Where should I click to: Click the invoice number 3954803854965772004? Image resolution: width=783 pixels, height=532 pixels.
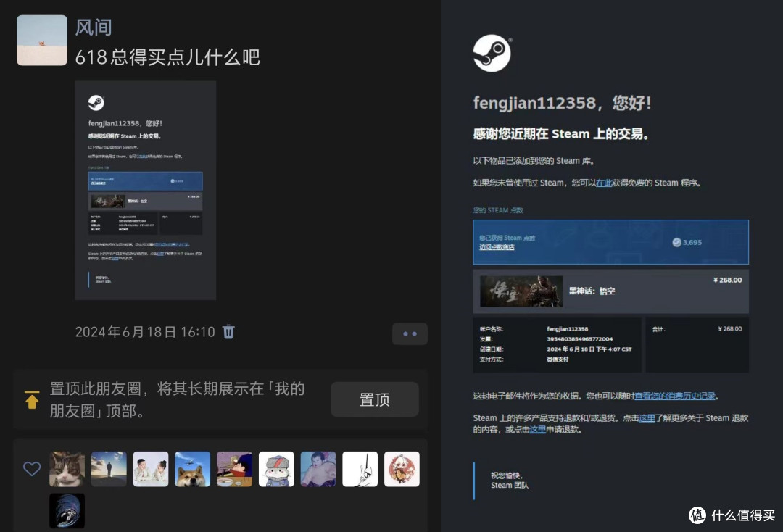click(580, 339)
